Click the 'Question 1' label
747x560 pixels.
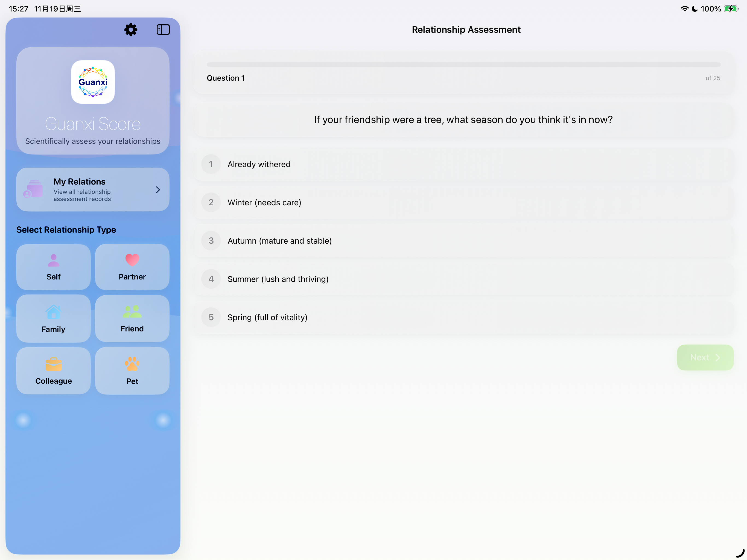(x=226, y=78)
